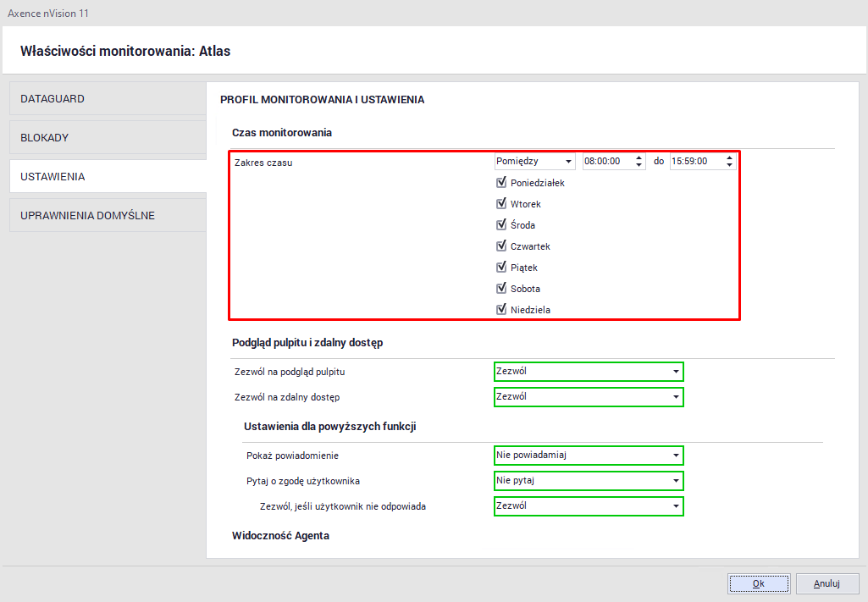Screen dimensions: 868x602
Task: Uncheck the Poniedziałek checkbox
Action: pos(501,183)
